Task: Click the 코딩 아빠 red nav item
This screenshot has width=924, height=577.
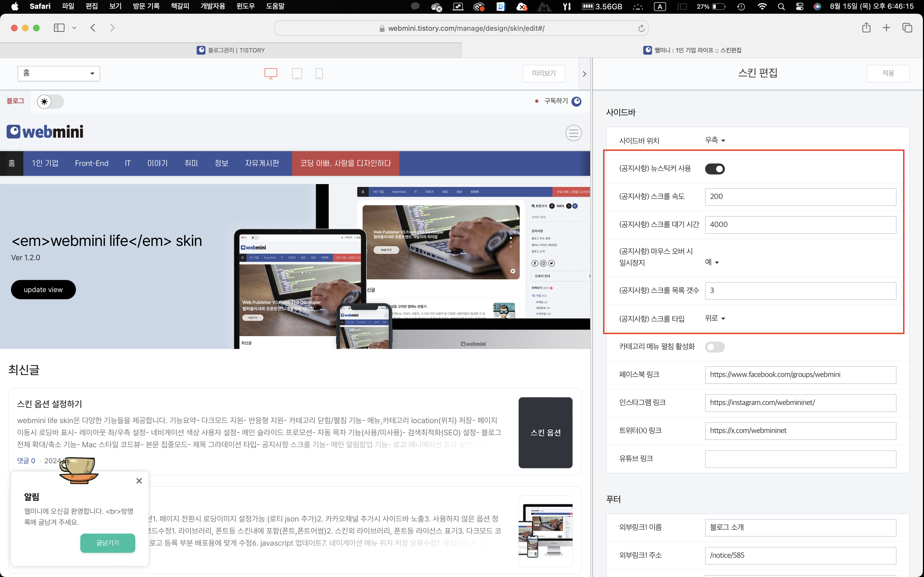Action: tap(345, 163)
